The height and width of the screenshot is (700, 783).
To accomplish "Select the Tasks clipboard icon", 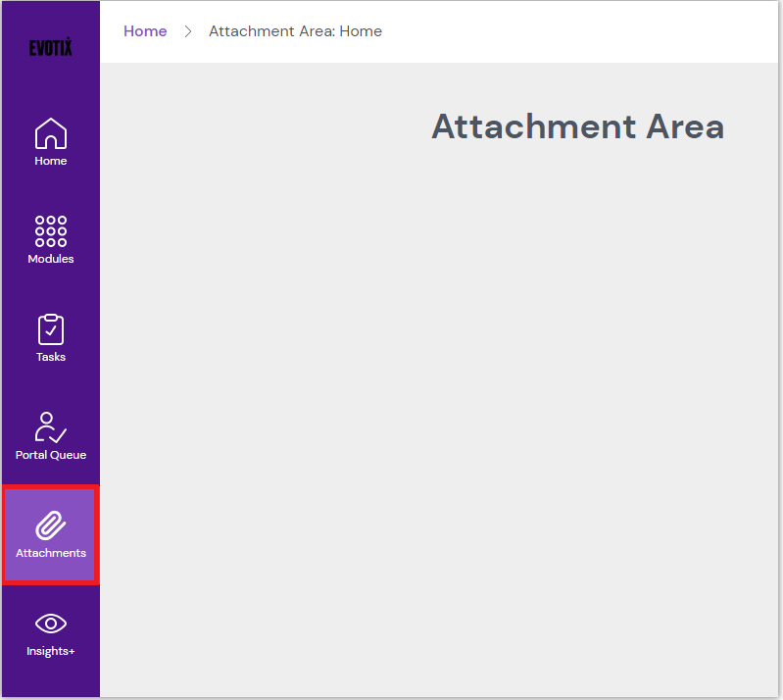I will [x=51, y=329].
